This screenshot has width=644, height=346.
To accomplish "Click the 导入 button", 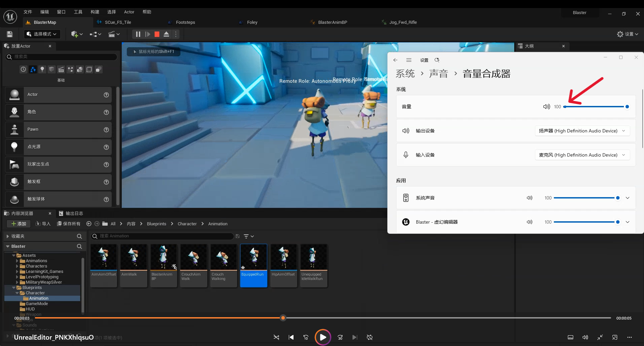I will (x=43, y=224).
